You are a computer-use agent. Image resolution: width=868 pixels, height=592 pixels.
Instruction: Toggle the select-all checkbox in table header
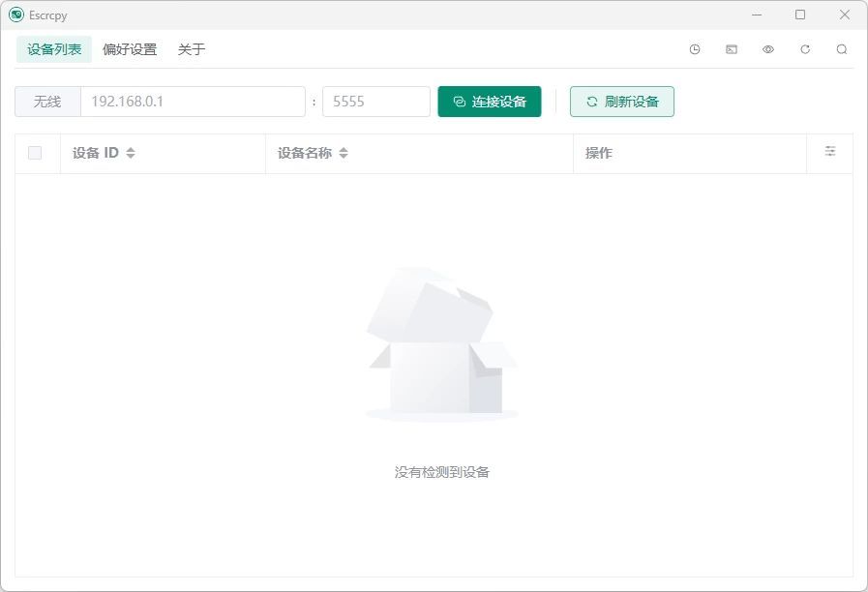pos(35,153)
